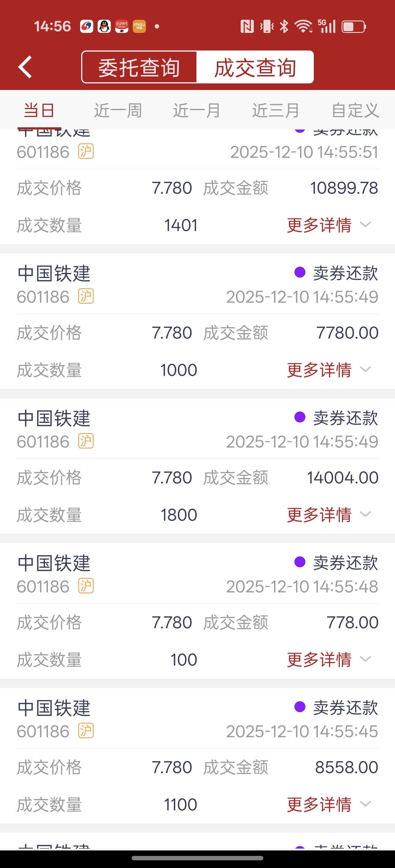This screenshot has width=395, height=868.
Task: Tap the battery indicator icon
Action: tap(354, 26)
